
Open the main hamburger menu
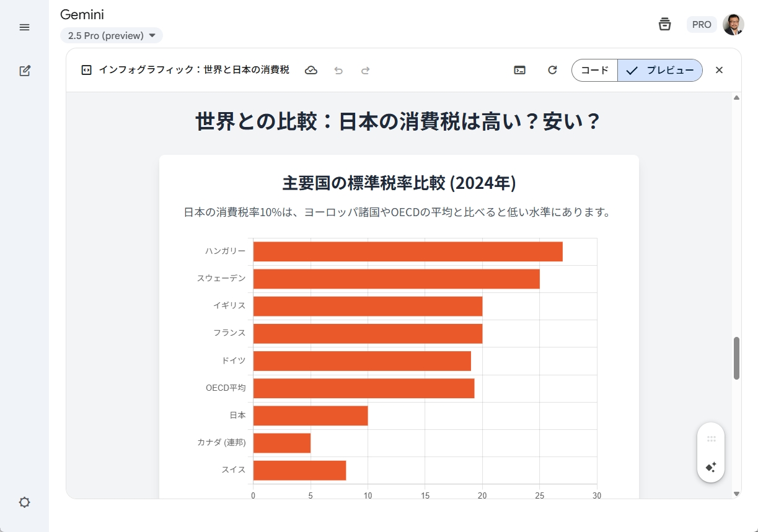[x=25, y=27]
